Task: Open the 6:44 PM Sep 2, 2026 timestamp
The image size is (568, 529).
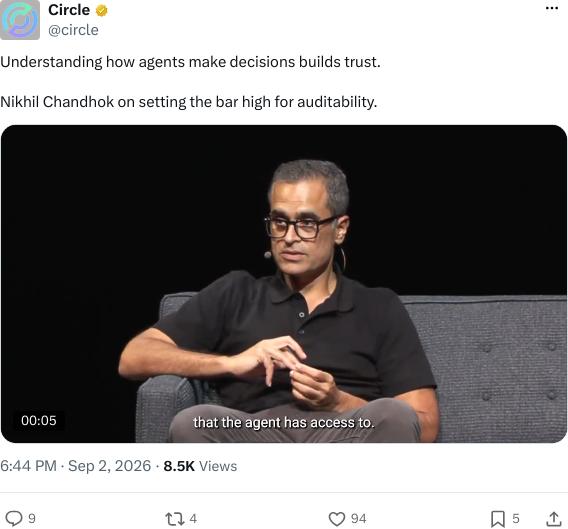Action: 76,466
